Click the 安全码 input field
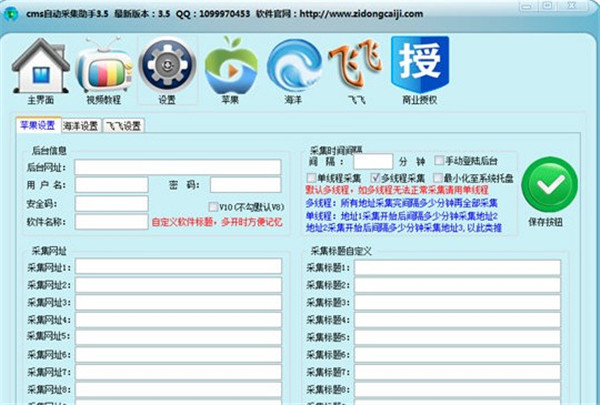 [112, 204]
